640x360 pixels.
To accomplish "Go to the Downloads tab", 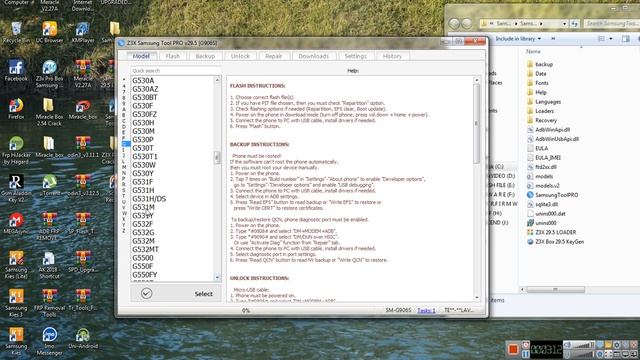I will pyautogui.click(x=313, y=56).
